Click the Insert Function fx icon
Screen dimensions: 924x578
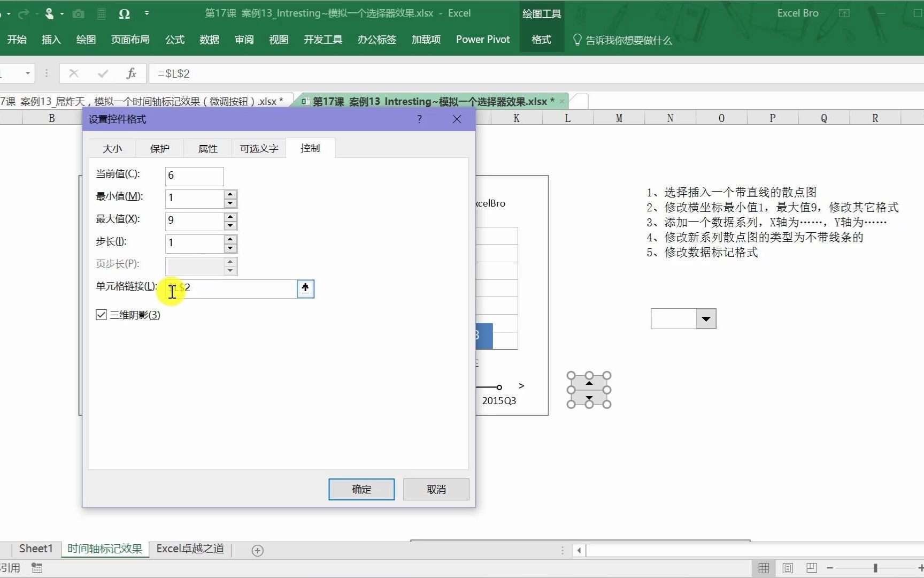click(132, 73)
